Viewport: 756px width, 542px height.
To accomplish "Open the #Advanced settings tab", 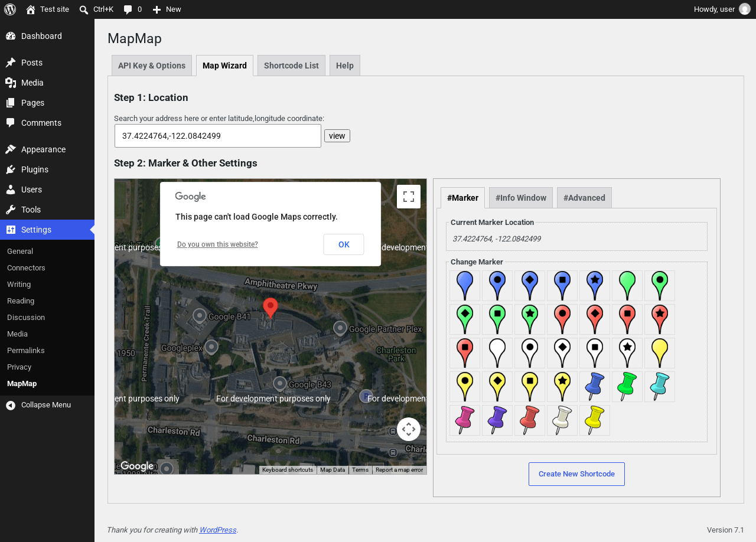I will tap(584, 198).
